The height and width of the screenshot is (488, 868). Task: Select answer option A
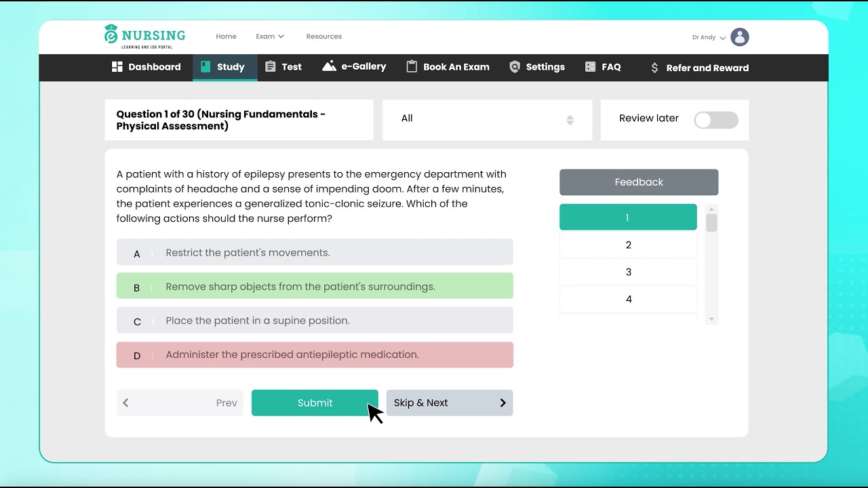point(315,252)
